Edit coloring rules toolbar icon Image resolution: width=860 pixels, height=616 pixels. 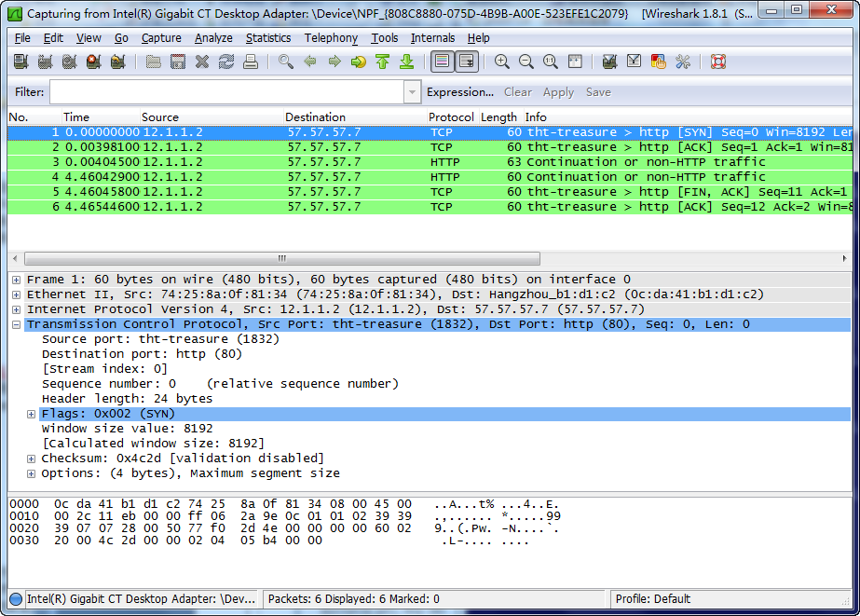click(x=658, y=62)
